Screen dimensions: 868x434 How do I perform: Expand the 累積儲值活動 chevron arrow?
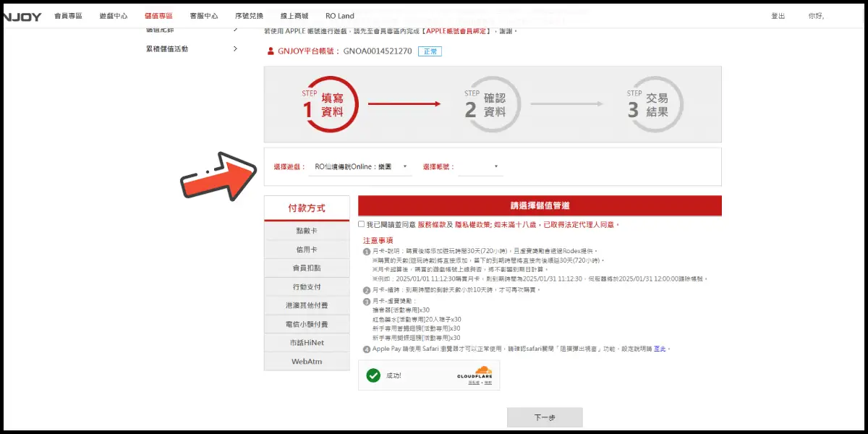236,49
